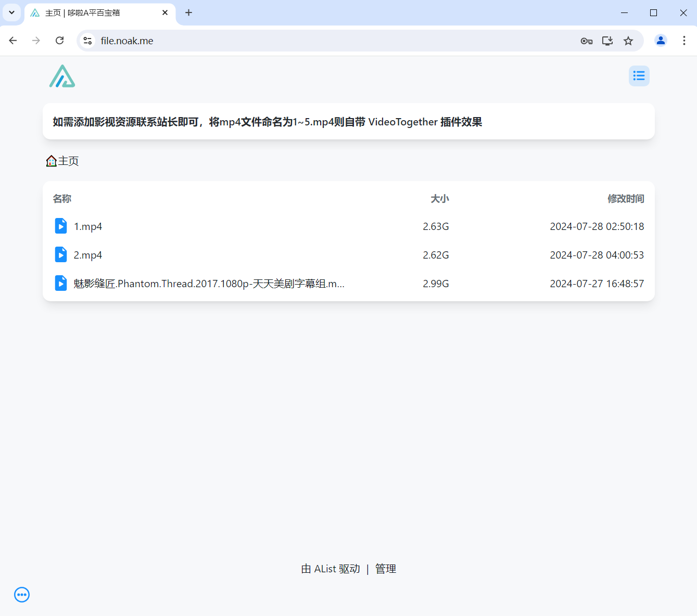Open the 1.mp4 file
This screenshot has height=616, width=697.
(88, 226)
